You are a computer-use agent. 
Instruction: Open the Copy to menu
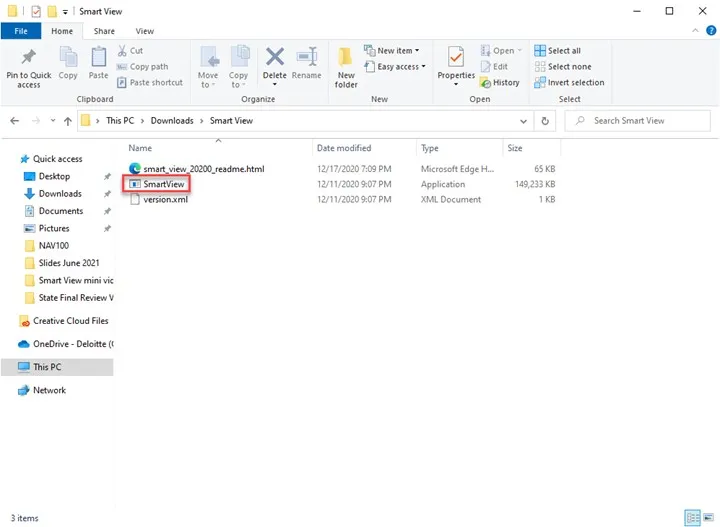(238, 67)
